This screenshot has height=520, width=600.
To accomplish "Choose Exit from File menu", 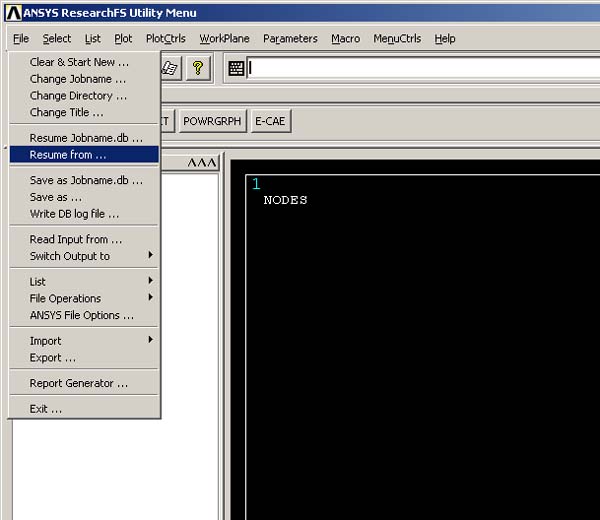I will point(84,409).
